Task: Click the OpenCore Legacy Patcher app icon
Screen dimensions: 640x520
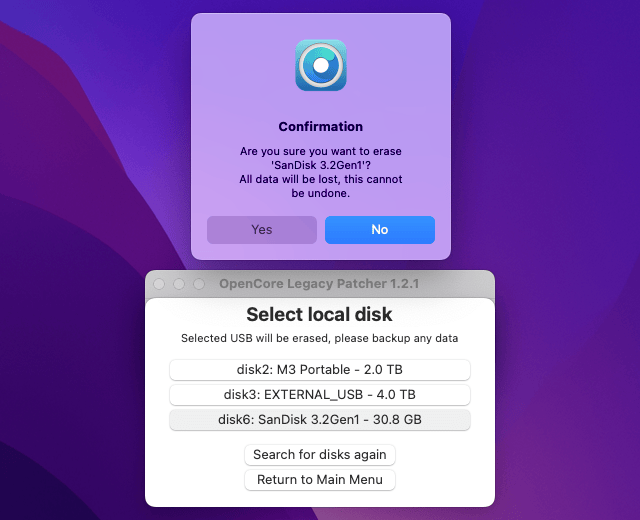Action: tap(320, 65)
